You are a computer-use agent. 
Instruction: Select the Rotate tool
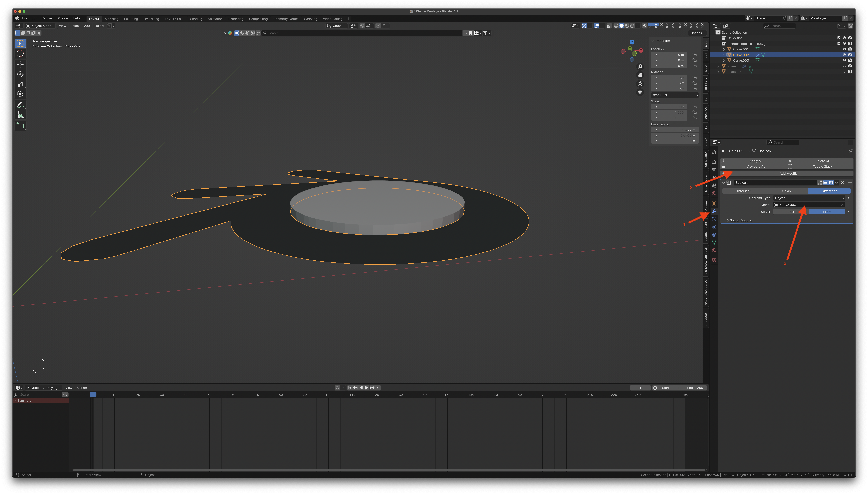pyautogui.click(x=20, y=74)
